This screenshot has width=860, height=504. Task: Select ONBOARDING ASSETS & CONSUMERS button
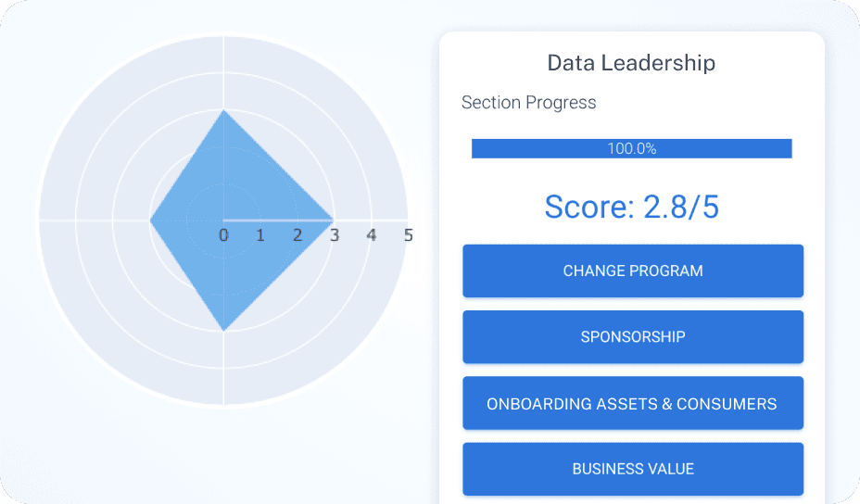pos(633,404)
